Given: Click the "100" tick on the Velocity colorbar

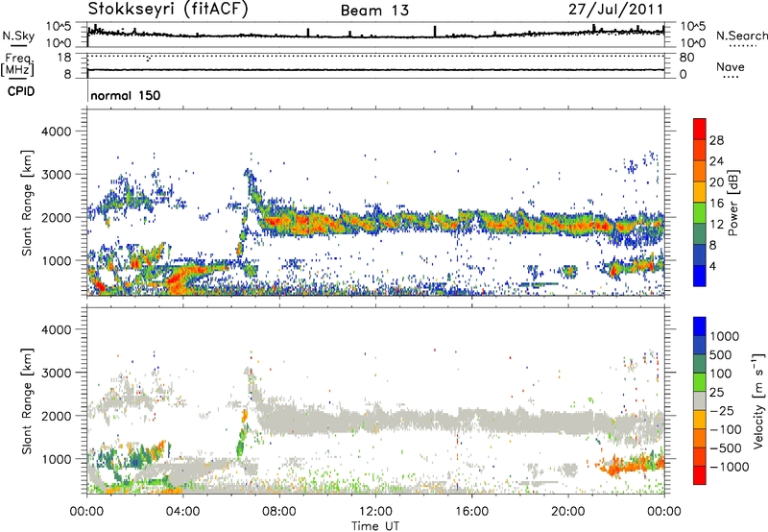Looking at the screenshot, I should pyautogui.click(x=720, y=374).
